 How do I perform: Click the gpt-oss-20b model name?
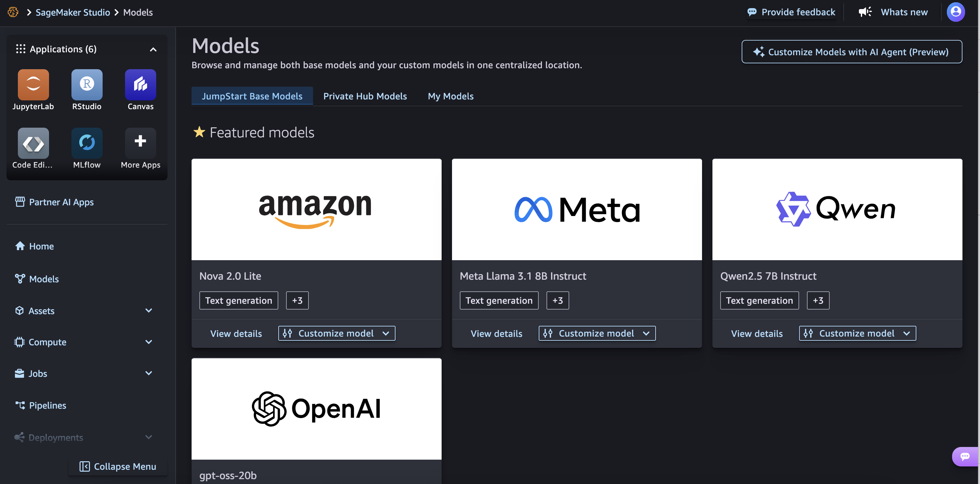(x=228, y=475)
